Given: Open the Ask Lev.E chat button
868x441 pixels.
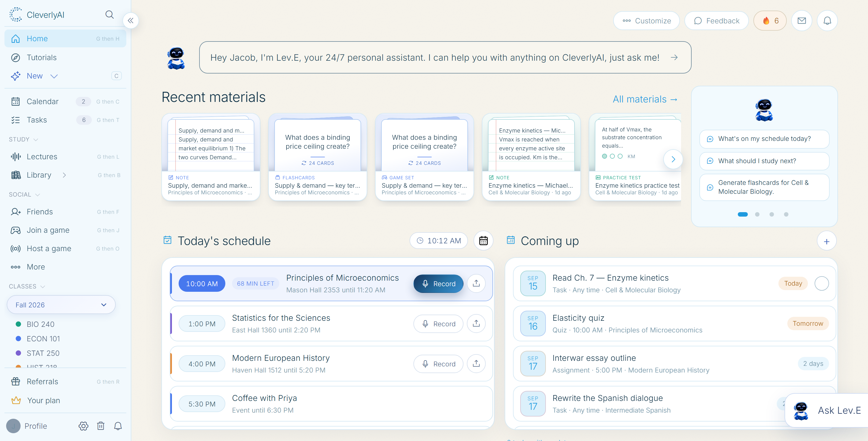Looking at the screenshot, I should click(x=827, y=410).
